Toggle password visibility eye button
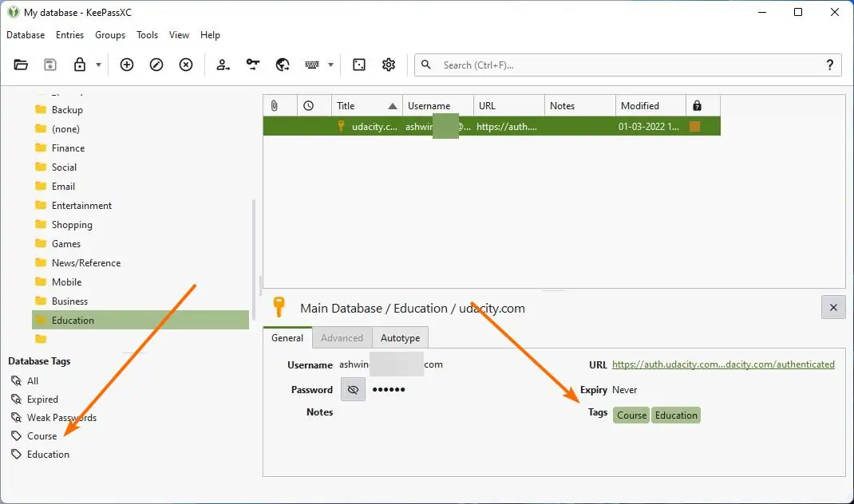This screenshot has width=854, height=504. tap(353, 389)
